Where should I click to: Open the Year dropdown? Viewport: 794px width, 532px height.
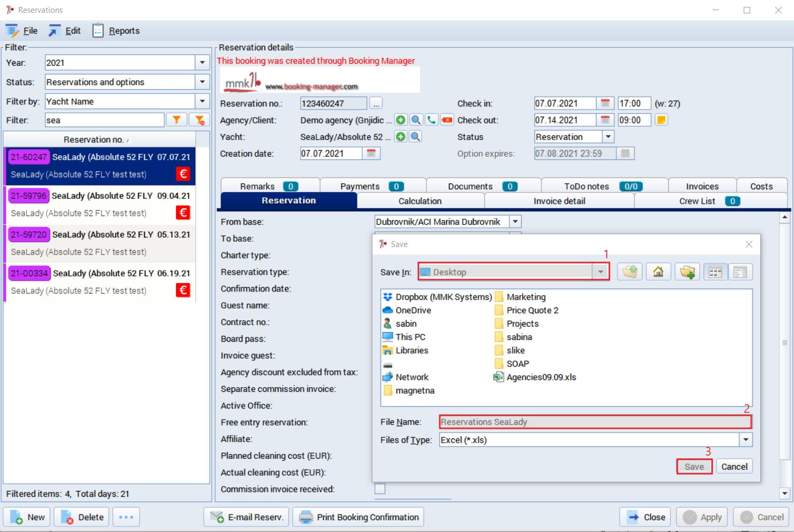click(202, 63)
